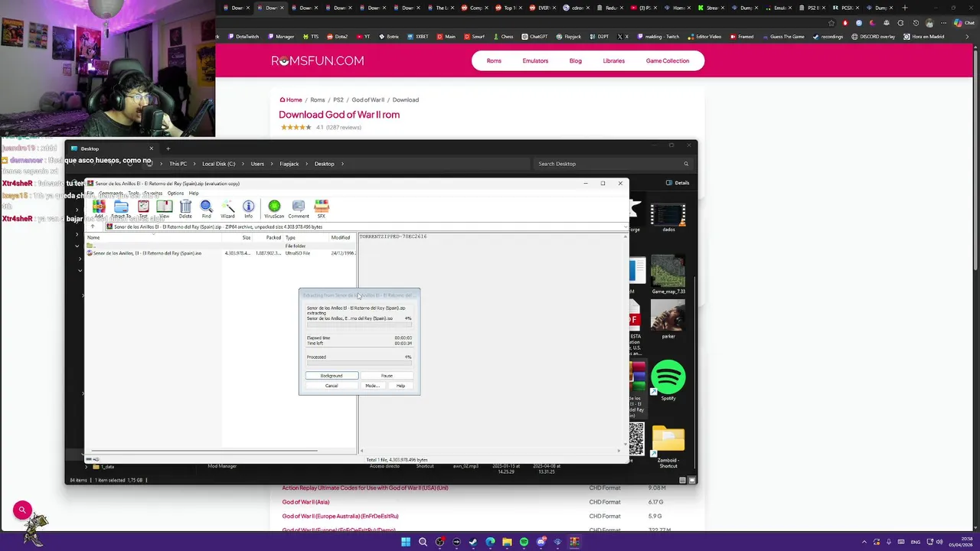
Task: Open the WinRAR Tools menu
Action: point(134,193)
